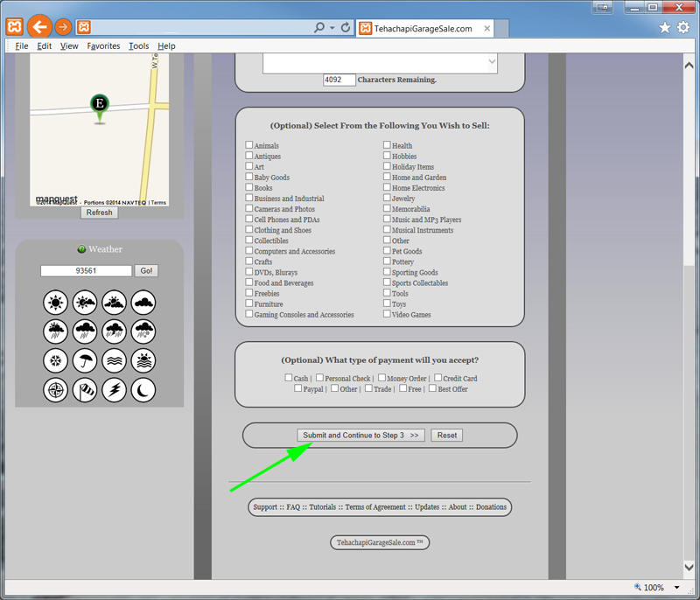The image size is (700, 600).
Task: Select the sunny weather icon
Action: coord(55,303)
